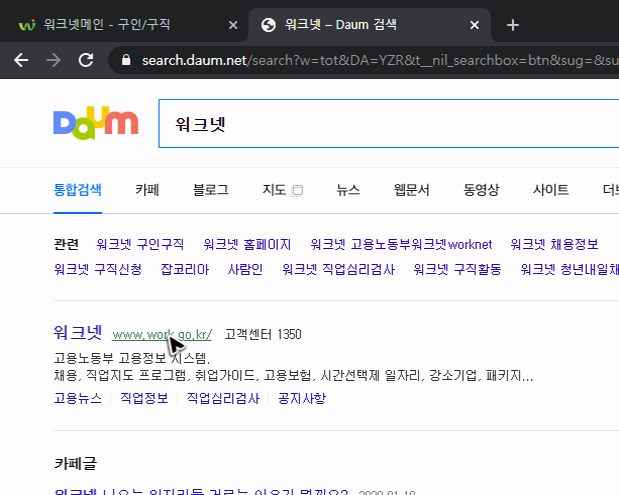Open the 카페 search tab
619x495 pixels.
pos(147,190)
